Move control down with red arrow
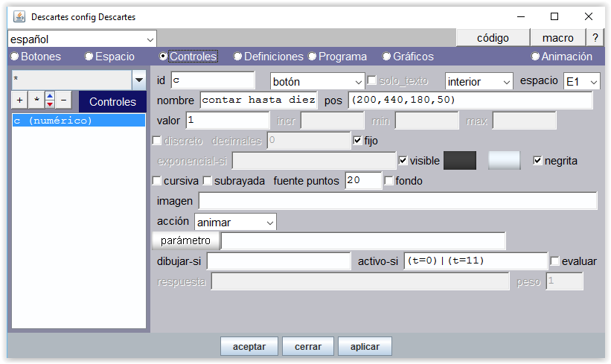Viewport: 611px width, 364px height. (49, 104)
